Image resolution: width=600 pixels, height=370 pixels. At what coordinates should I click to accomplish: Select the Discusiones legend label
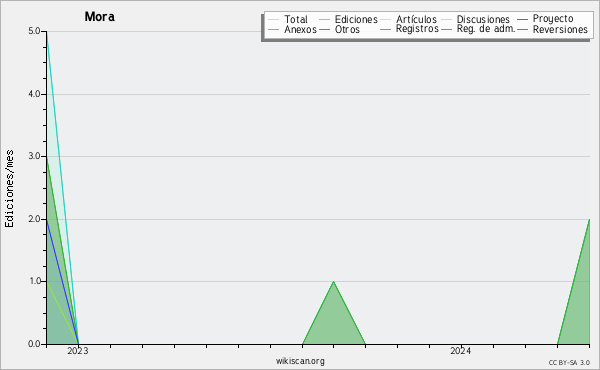tap(483, 19)
